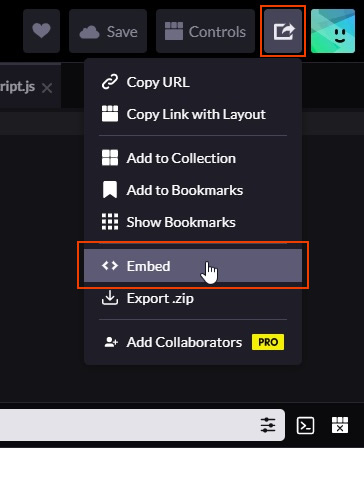
Task: Close the script.js tab
Action: 47,88
